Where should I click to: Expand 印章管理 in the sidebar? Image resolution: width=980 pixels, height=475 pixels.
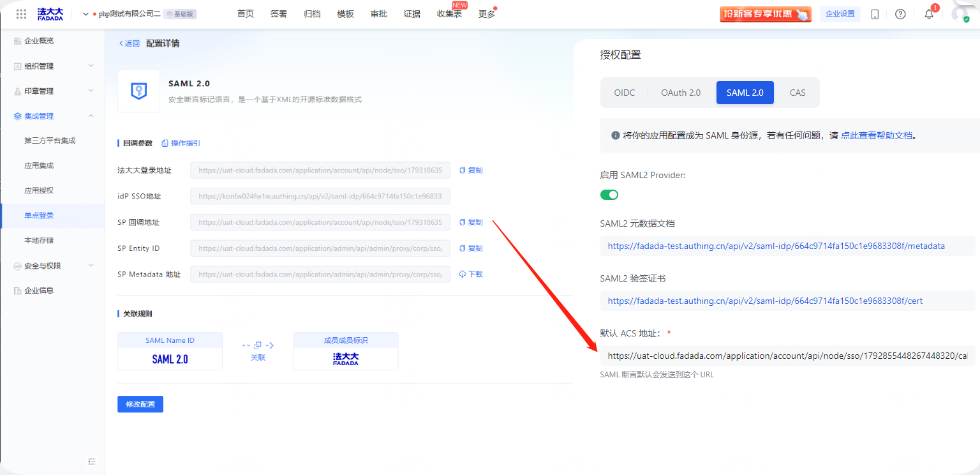point(52,91)
